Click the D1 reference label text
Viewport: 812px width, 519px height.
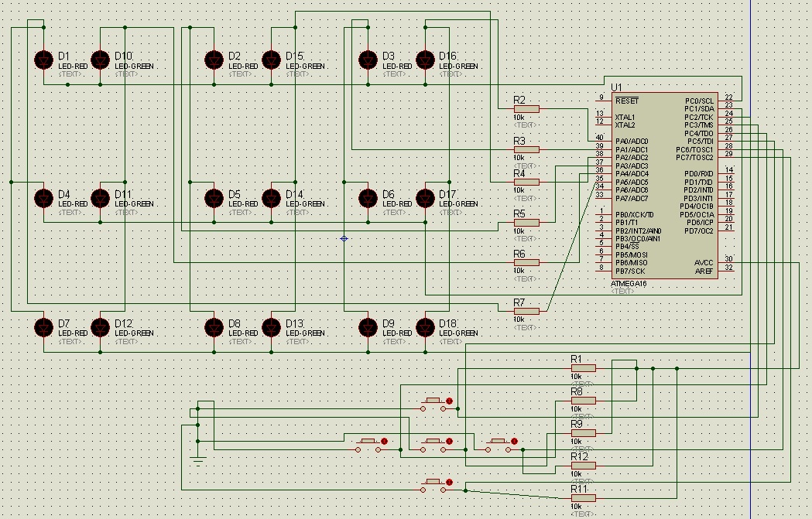click(x=63, y=56)
